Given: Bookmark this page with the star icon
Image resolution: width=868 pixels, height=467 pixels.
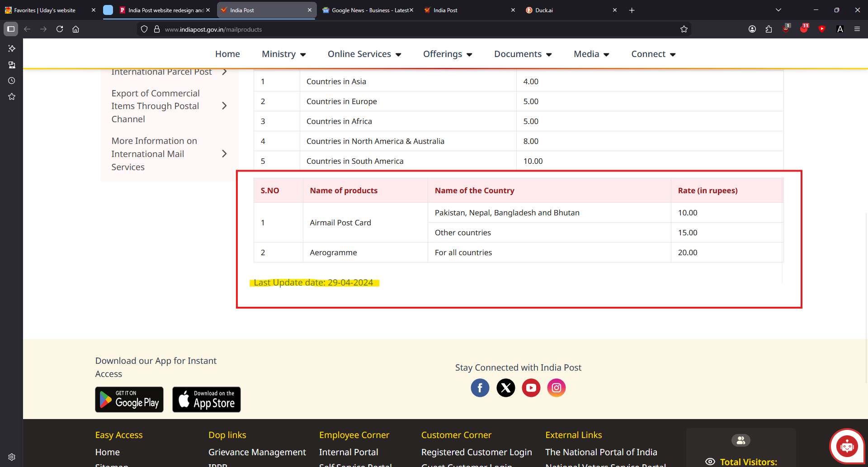Looking at the screenshot, I should [684, 29].
